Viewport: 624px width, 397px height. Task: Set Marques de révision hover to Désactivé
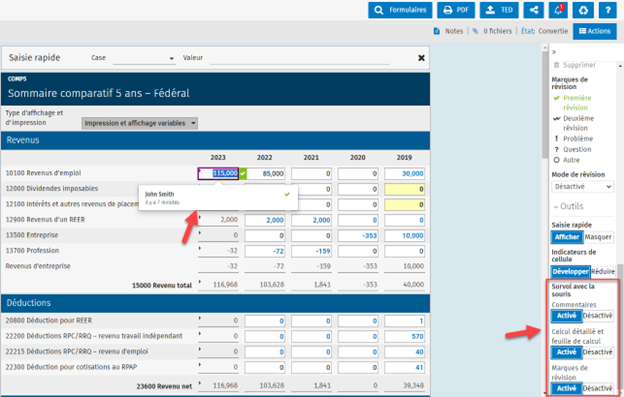[x=598, y=388]
